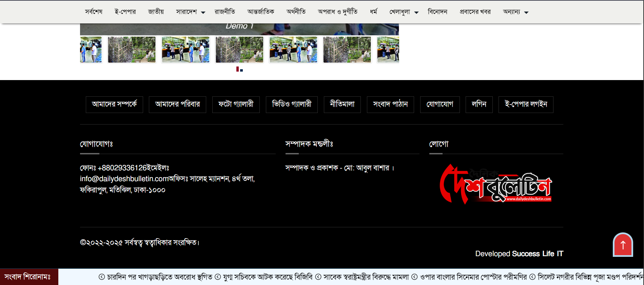This screenshot has height=285, width=644.
Task: Open the ফটো গ্যালারী footer button
Action: click(236, 104)
